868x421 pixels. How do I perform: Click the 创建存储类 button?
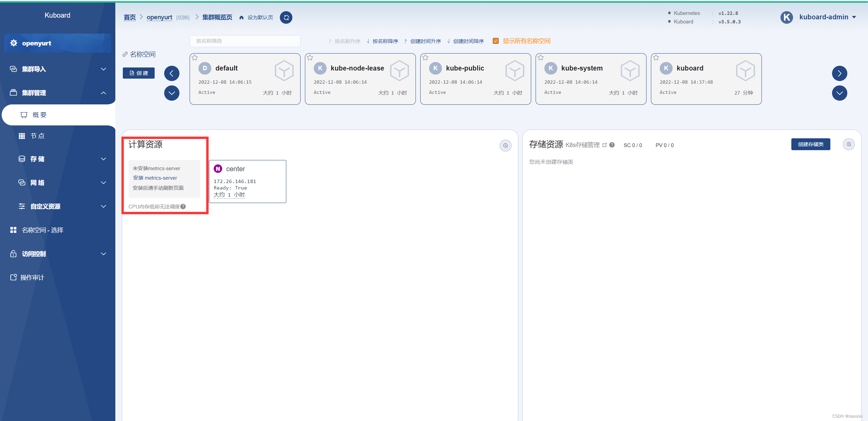pyautogui.click(x=811, y=144)
